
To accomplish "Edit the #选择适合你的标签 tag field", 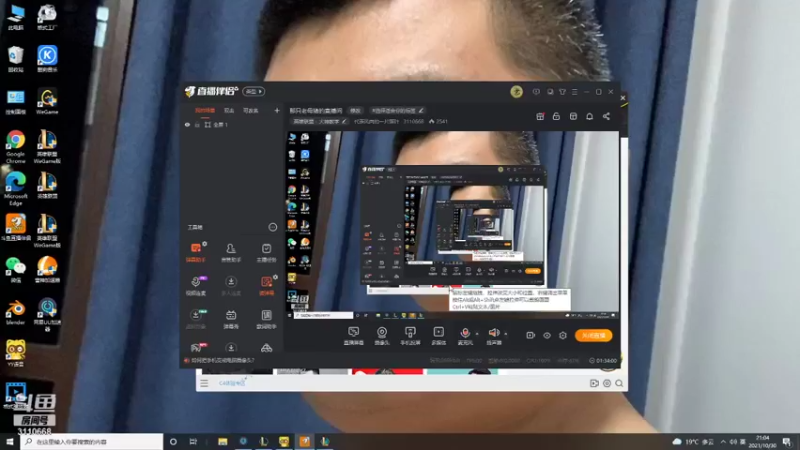I will pos(397,110).
